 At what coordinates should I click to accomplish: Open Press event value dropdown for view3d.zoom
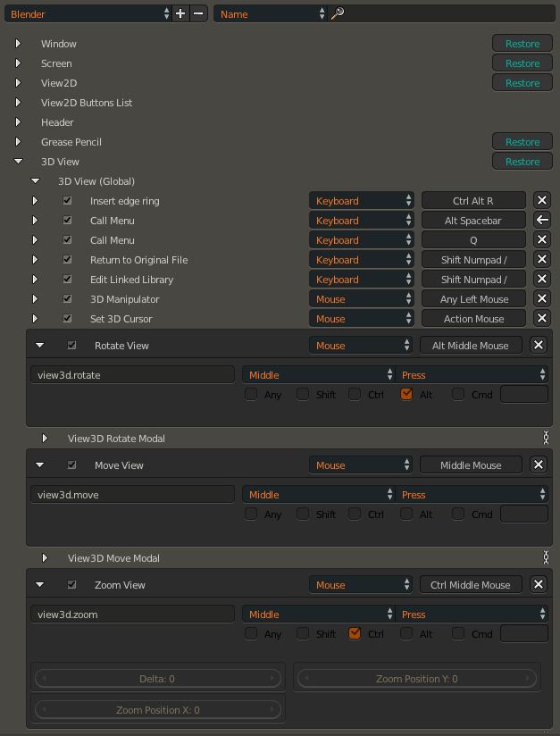(472, 614)
